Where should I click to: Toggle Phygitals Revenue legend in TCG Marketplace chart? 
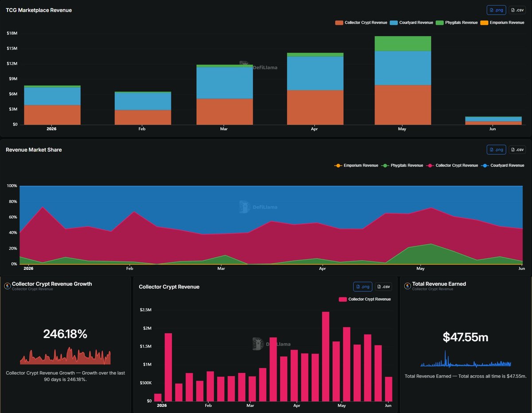click(x=457, y=23)
